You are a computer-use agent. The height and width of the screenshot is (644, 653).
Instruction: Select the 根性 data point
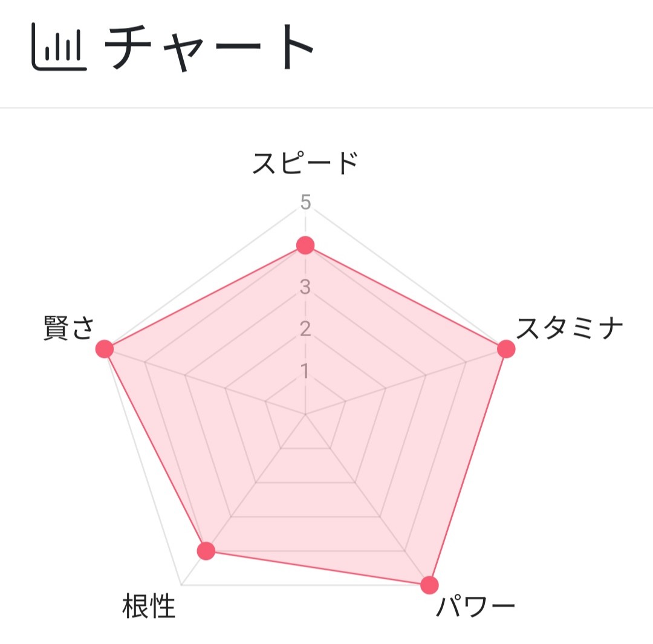(206, 551)
